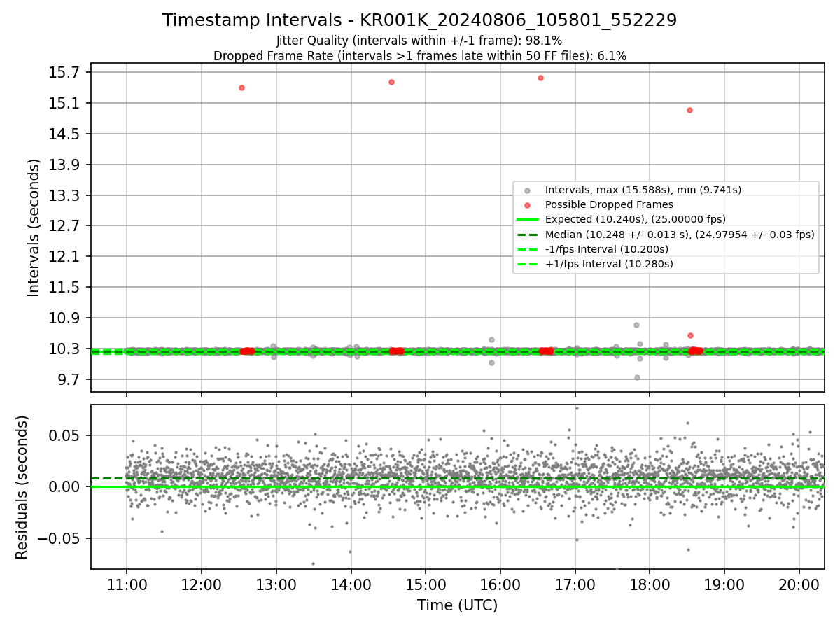Viewport: 840px width, 630px height.
Task: Click the legend entry '+1/fps Interval (10.280s)'
Action: point(609,264)
